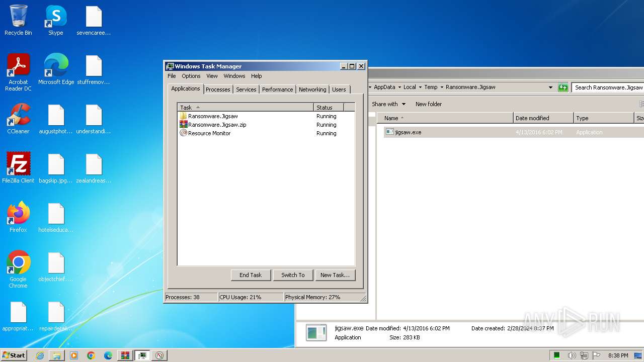Open Microsoft Edge desktop shortcut
Screen dimensions: 644x362
[x=56, y=69]
